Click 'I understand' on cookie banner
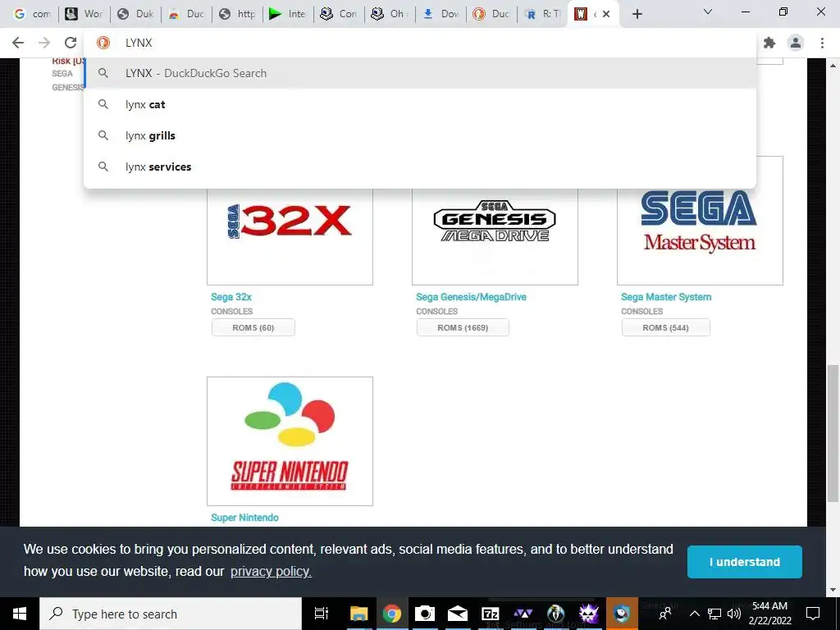This screenshot has height=630, width=840. coord(745,562)
